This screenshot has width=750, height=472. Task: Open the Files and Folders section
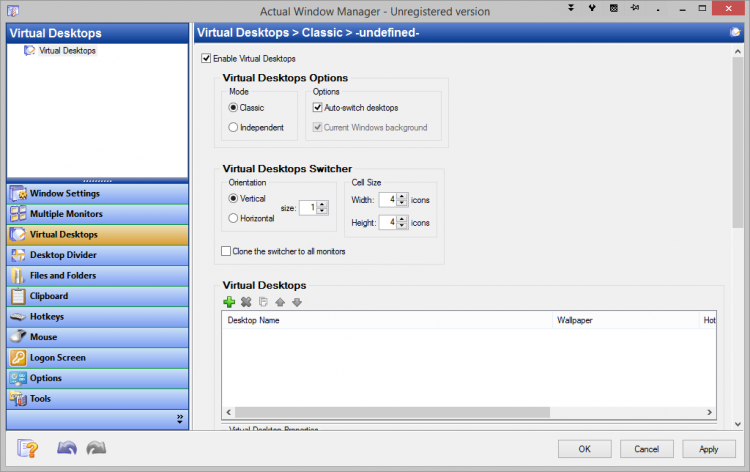click(98, 276)
